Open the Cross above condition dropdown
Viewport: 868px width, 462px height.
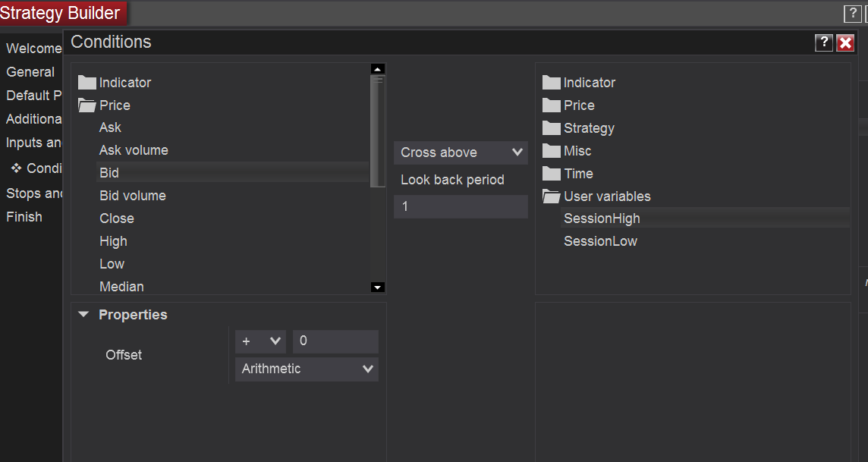pos(461,152)
